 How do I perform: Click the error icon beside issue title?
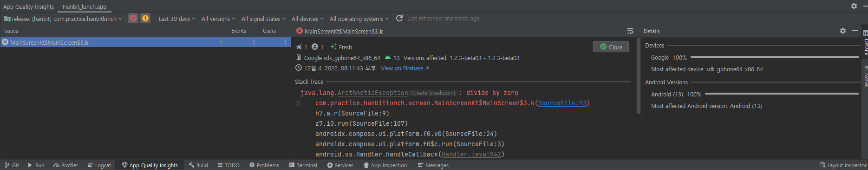point(300,31)
